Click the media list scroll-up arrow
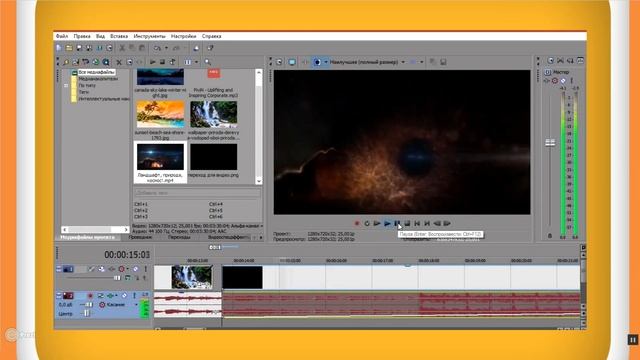The width and height of the screenshot is (640, 360). tap(259, 72)
